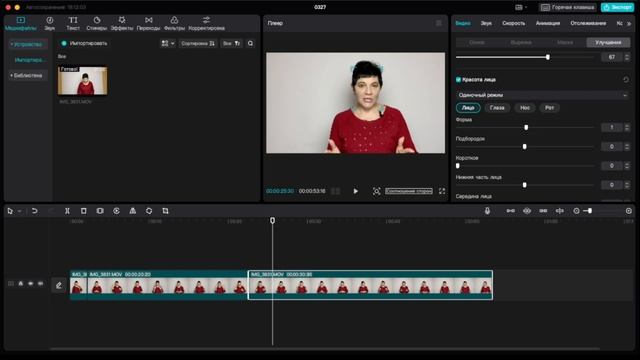This screenshot has width=640, height=360.
Task: Switch to the Отслеживание tracking tab
Action: coord(588,23)
